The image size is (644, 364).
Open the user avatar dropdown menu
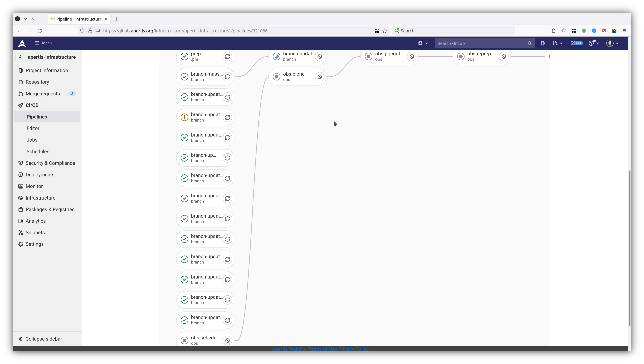point(612,43)
